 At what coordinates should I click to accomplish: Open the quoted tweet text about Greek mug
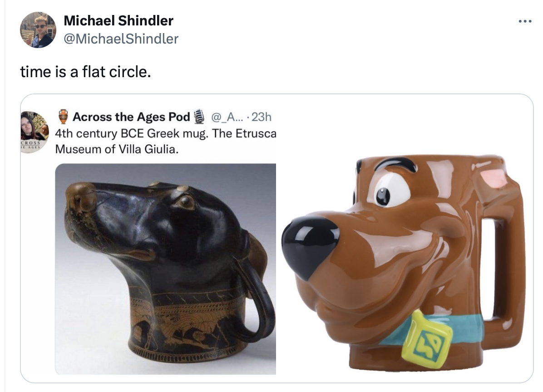pos(166,141)
